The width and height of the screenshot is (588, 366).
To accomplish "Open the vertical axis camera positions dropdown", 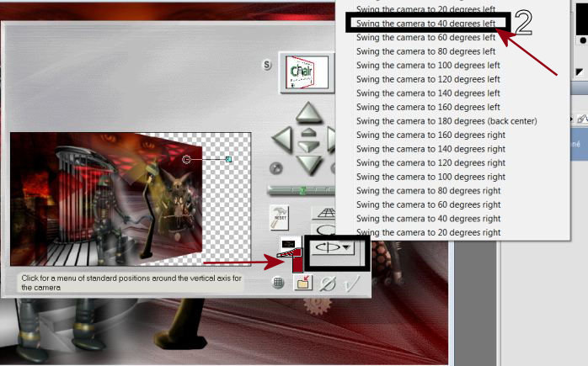I will pos(333,247).
